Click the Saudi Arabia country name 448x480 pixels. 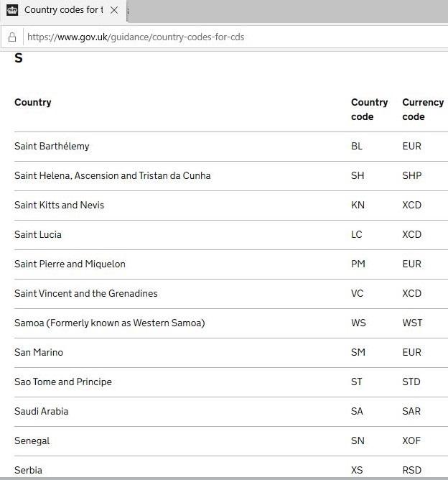(41, 411)
